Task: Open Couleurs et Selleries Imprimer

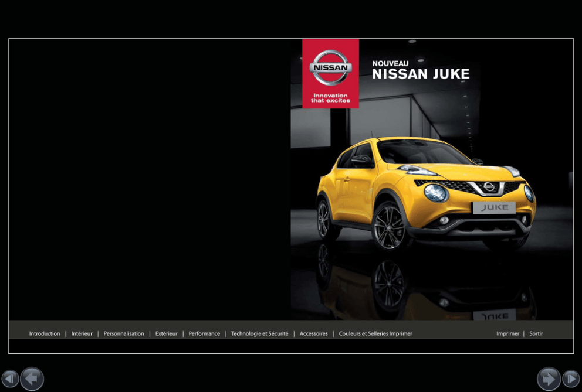Action: (x=375, y=333)
